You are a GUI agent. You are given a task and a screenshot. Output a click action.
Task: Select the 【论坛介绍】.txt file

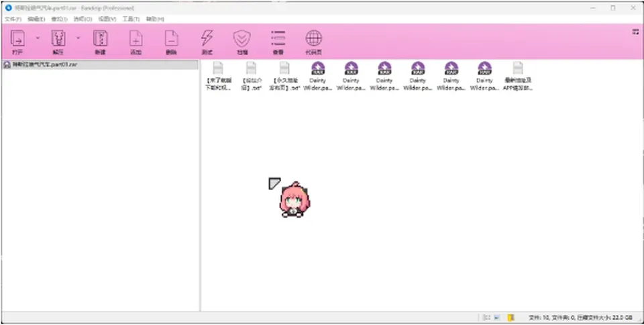tap(252, 76)
